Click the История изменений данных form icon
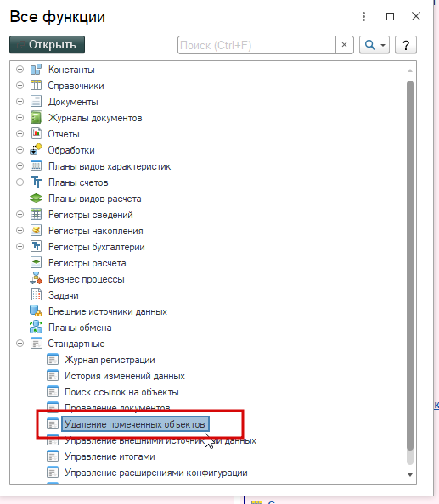Viewport: 439px width, 504px height. [53, 375]
